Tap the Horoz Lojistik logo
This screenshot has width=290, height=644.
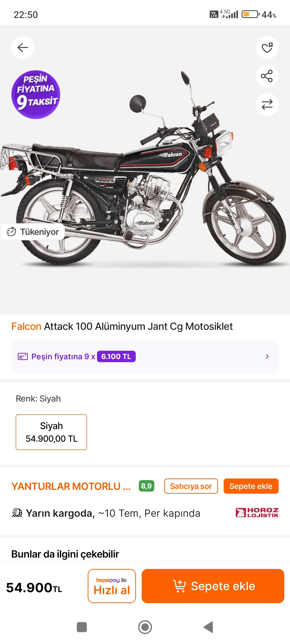coord(257,512)
